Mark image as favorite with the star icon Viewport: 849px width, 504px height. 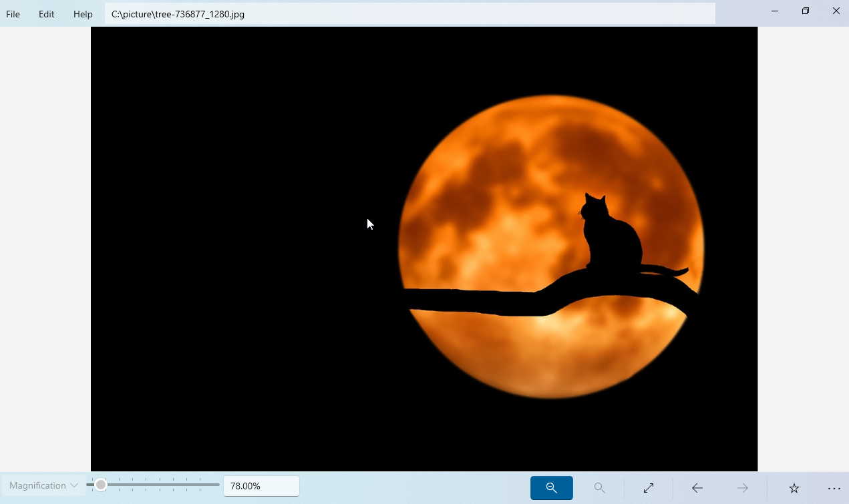point(794,488)
